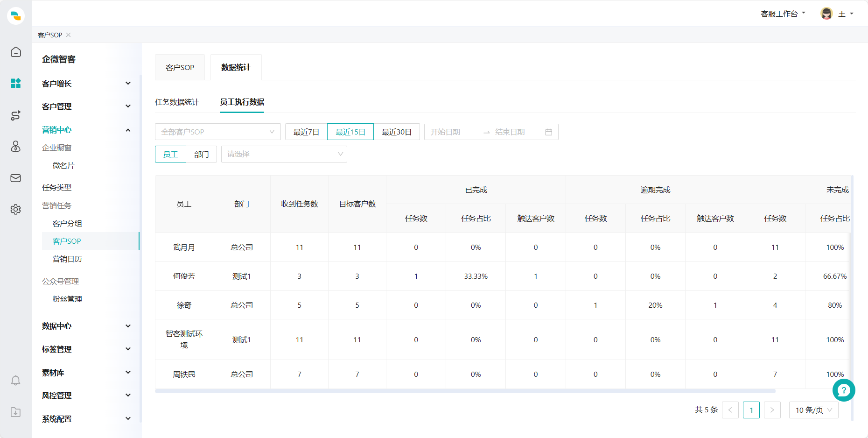This screenshot has height=438, width=868.
Task: Open the mail envelope icon in rail
Action: click(16, 178)
